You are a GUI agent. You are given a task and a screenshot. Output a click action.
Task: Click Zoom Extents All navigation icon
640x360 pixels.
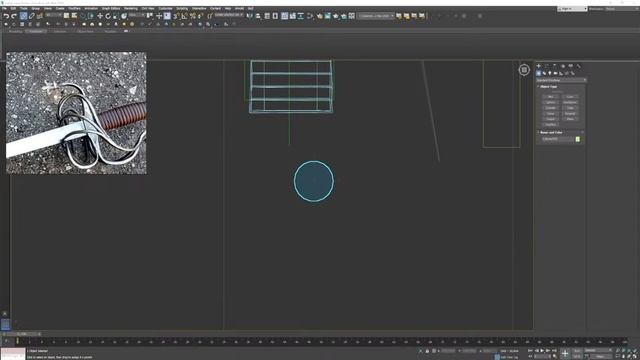coord(634,350)
